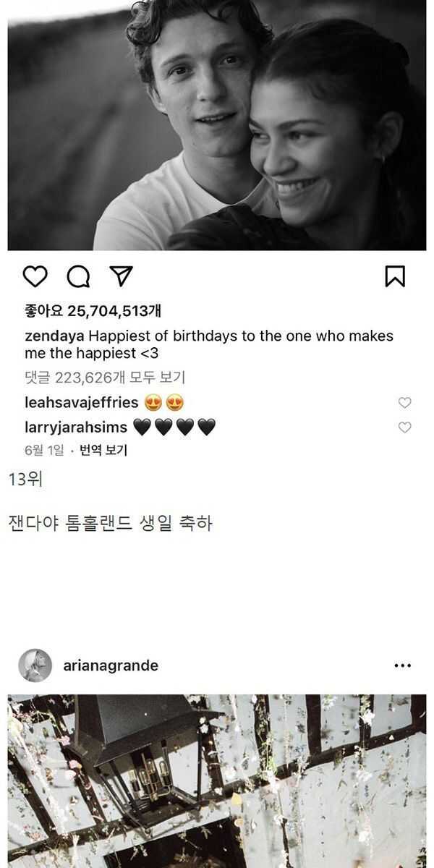This screenshot has width=434, height=868.
Task: Open black and white couple photo
Action: click(x=217, y=124)
